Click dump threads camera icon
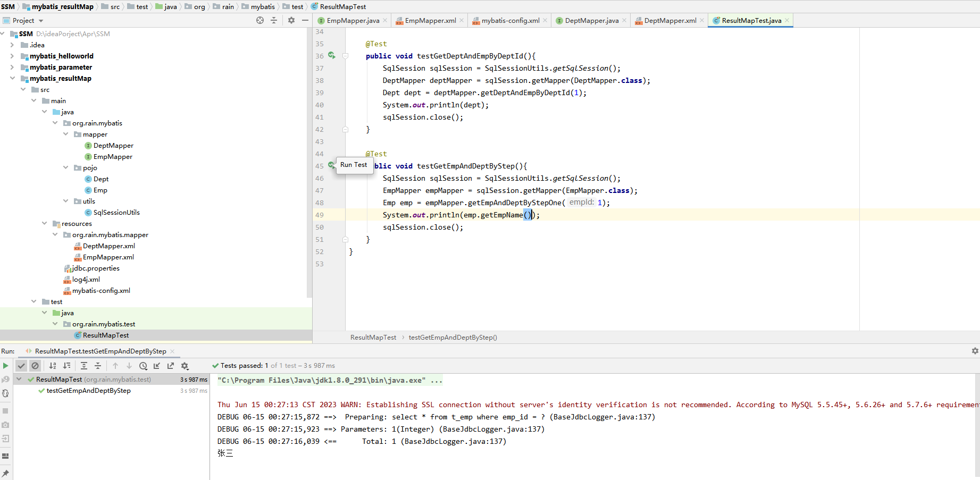Image resolution: width=980 pixels, height=480 pixels. (5, 425)
